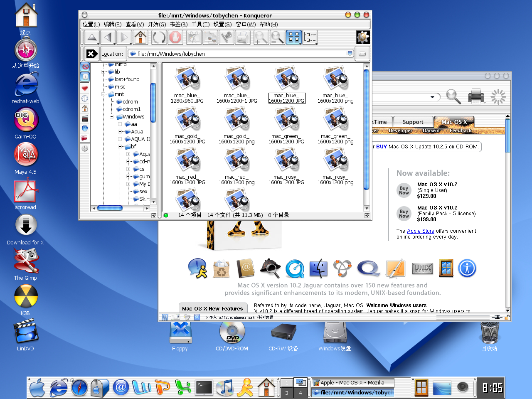Click the tree panel horizontal scrollbar thumb

tap(110, 208)
